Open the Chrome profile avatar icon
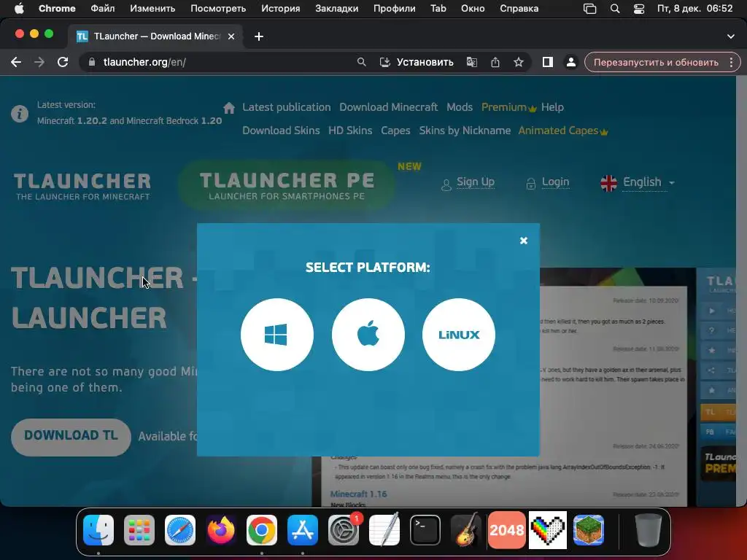 [x=570, y=62]
